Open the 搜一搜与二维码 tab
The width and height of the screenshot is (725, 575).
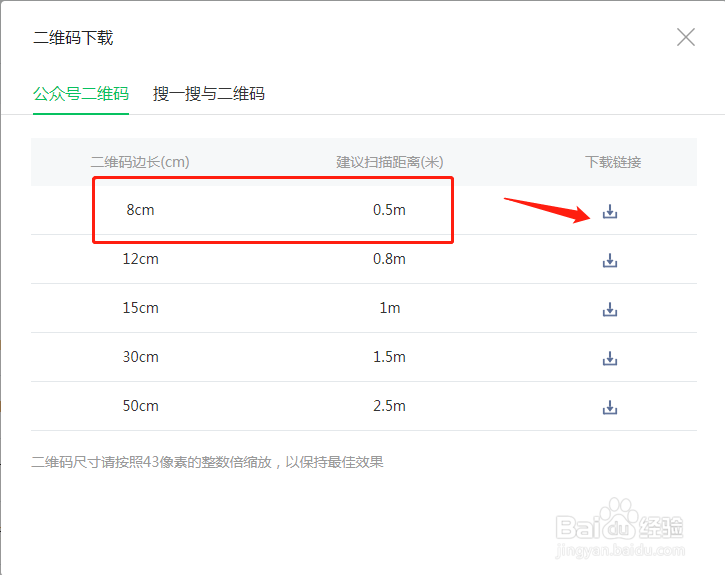(209, 94)
